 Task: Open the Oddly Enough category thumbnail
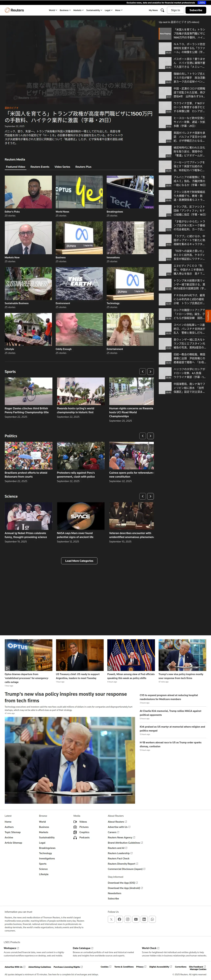click(79, 329)
